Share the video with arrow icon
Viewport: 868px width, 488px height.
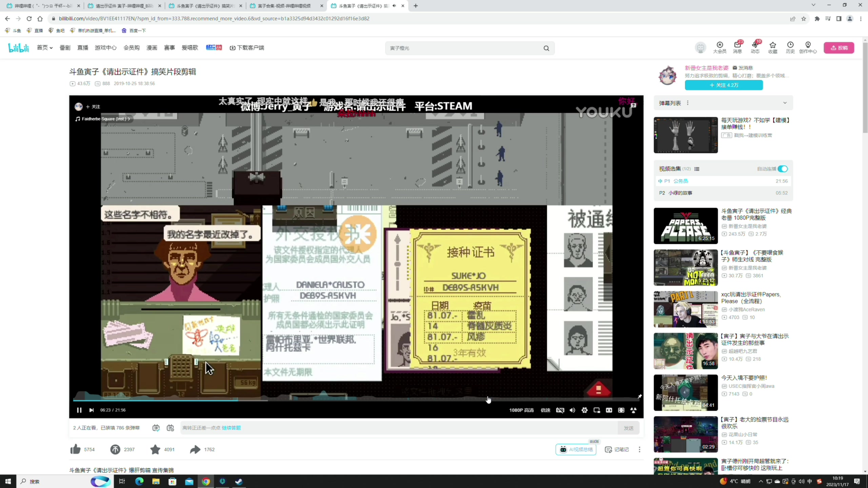click(195, 449)
